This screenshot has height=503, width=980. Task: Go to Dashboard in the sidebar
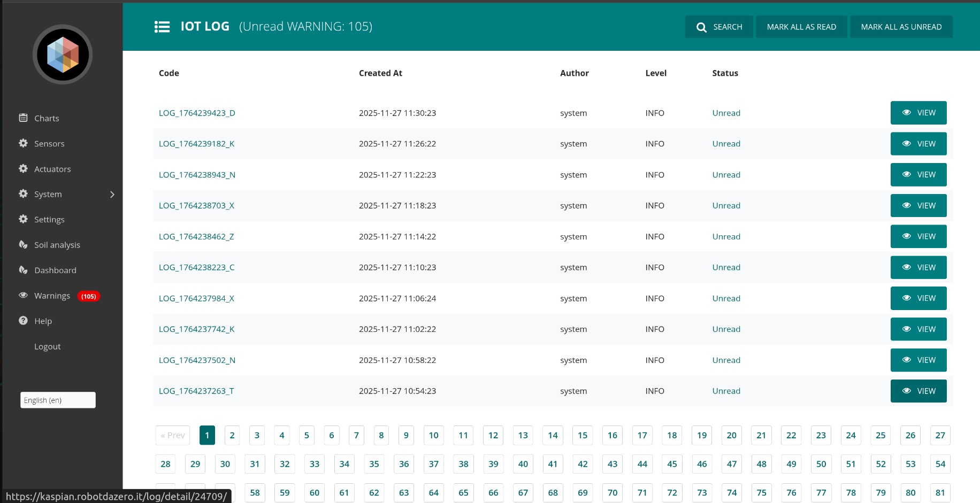(55, 270)
